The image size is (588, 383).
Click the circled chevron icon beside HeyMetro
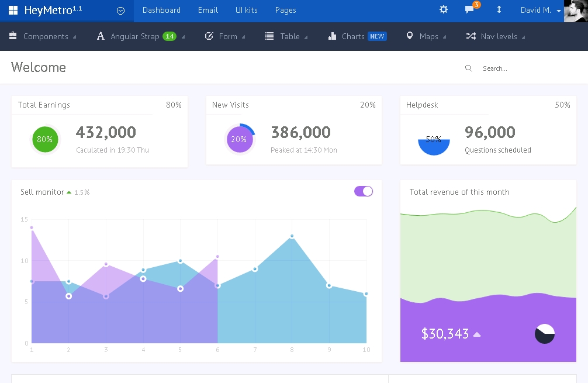pos(120,11)
